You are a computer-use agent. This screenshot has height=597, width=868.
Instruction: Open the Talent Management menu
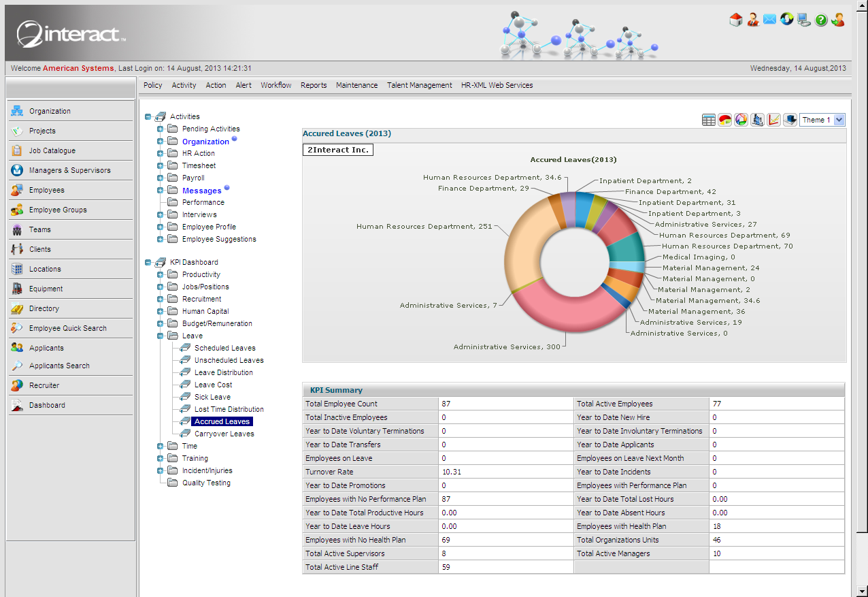pos(420,85)
